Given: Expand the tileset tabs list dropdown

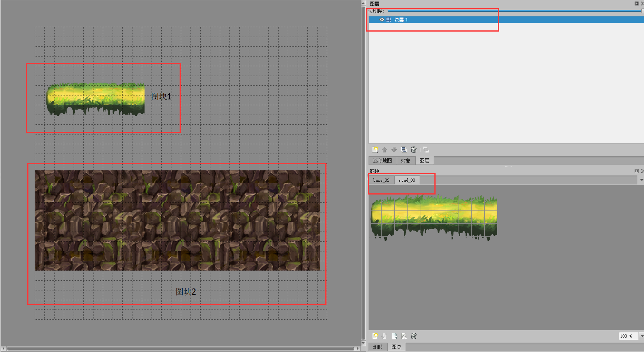Looking at the screenshot, I should pos(641,180).
